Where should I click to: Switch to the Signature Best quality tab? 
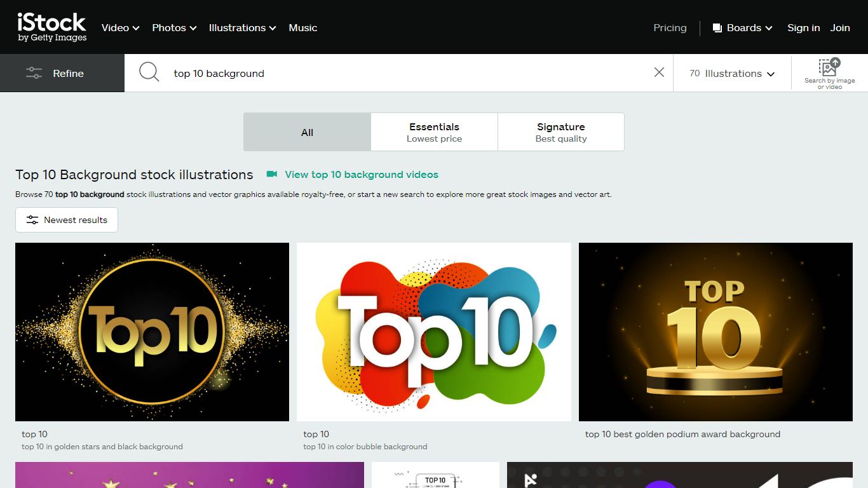(561, 132)
